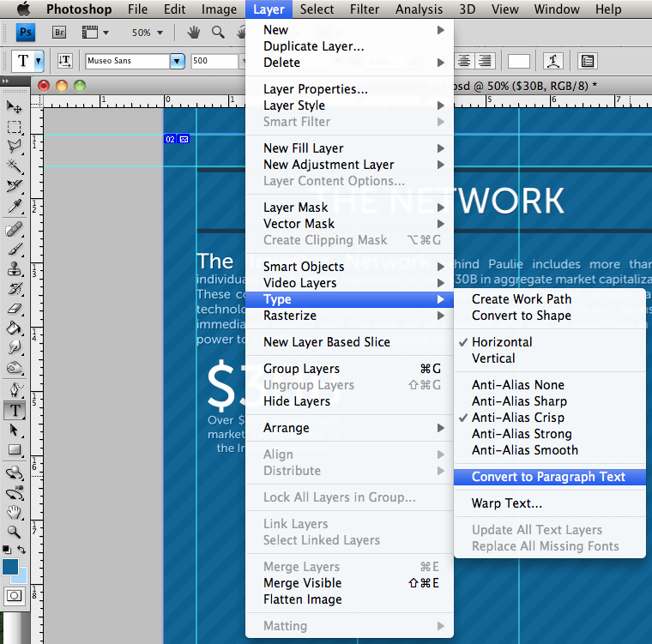This screenshot has width=652, height=644.
Task: Click center text alignment button
Action: pos(464,61)
